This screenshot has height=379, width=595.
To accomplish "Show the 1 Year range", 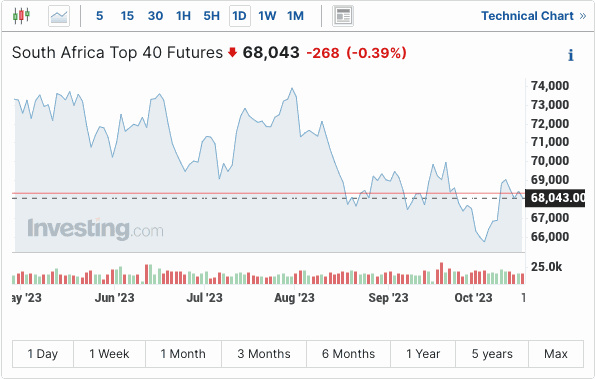I will 423,354.
